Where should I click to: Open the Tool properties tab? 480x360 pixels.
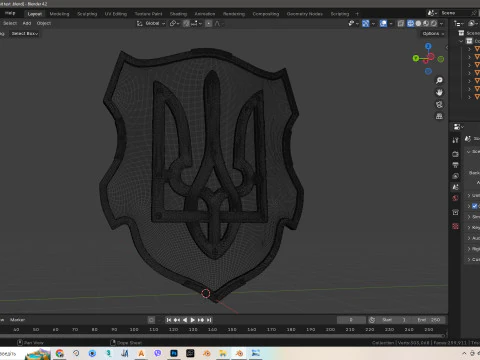(x=455, y=140)
